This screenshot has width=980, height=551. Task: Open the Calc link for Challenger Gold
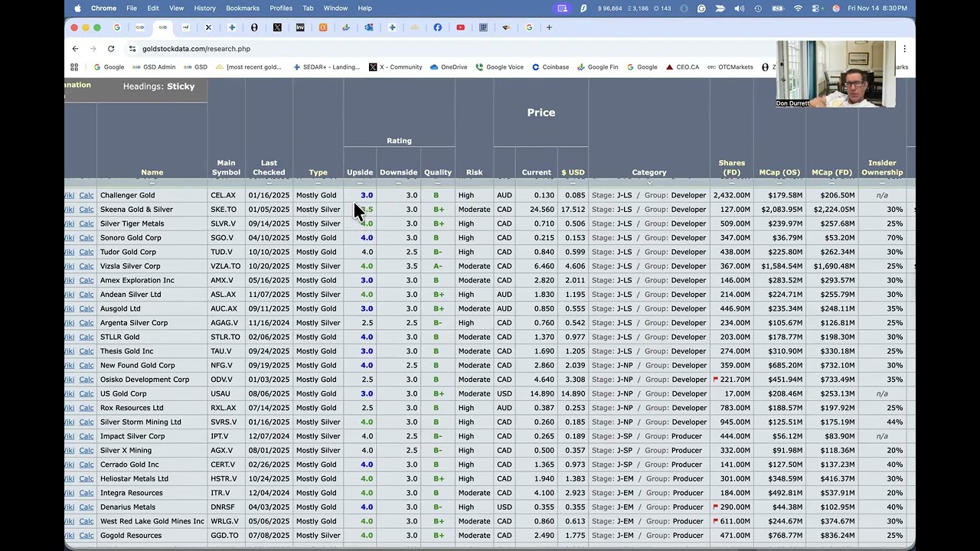click(87, 195)
